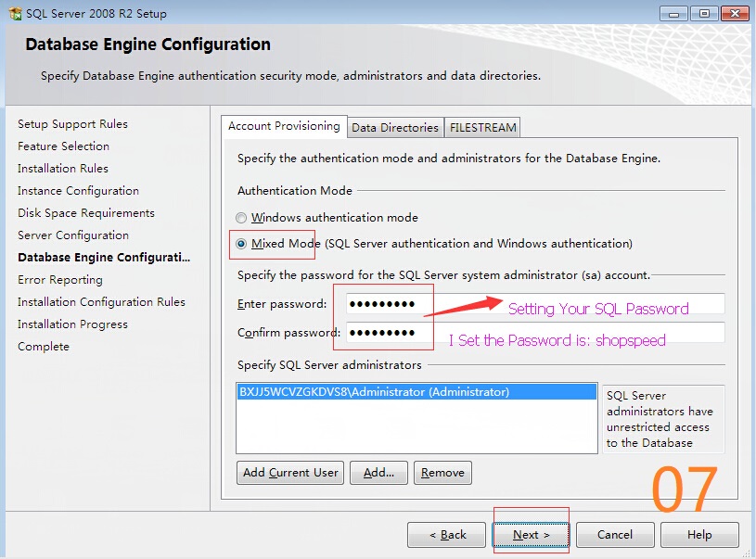Click the Remove button
Image resolution: width=756 pixels, height=559 pixels.
pos(442,473)
